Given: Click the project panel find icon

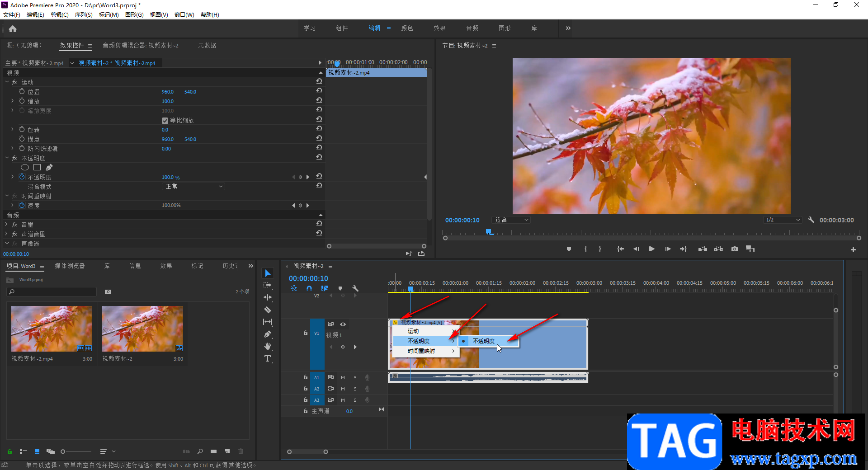Looking at the screenshot, I should [x=200, y=451].
